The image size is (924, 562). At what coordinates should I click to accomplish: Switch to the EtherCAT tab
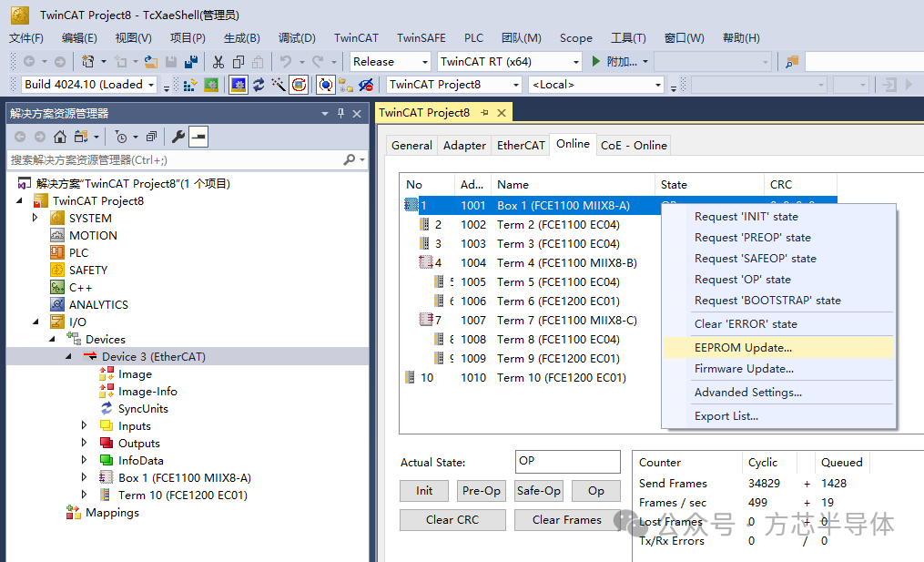tap(521, 145)
